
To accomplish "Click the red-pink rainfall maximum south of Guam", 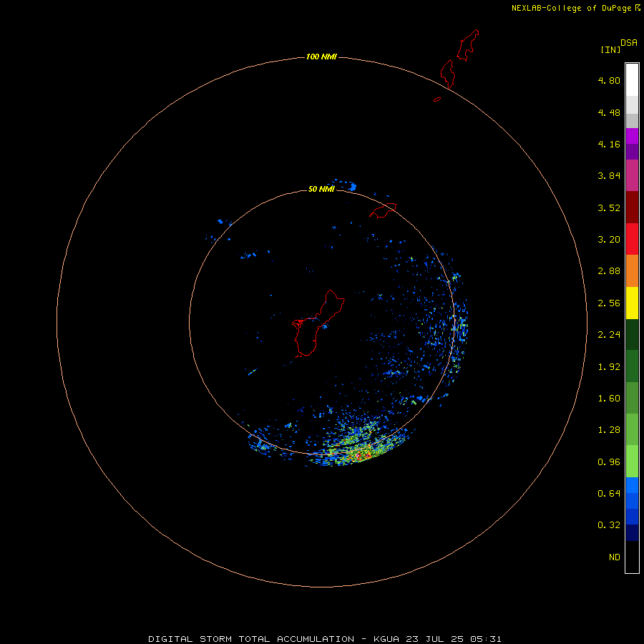I will click(362, 455).
